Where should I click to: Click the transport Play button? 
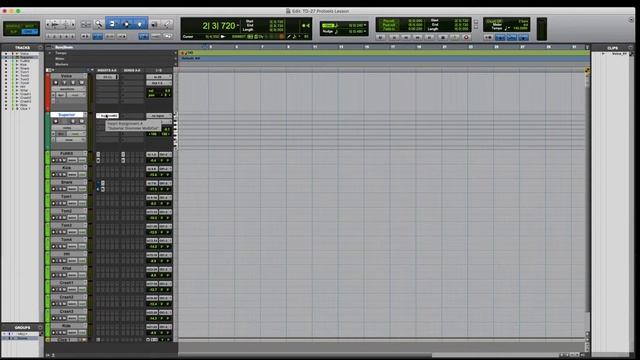pos(454,37)
